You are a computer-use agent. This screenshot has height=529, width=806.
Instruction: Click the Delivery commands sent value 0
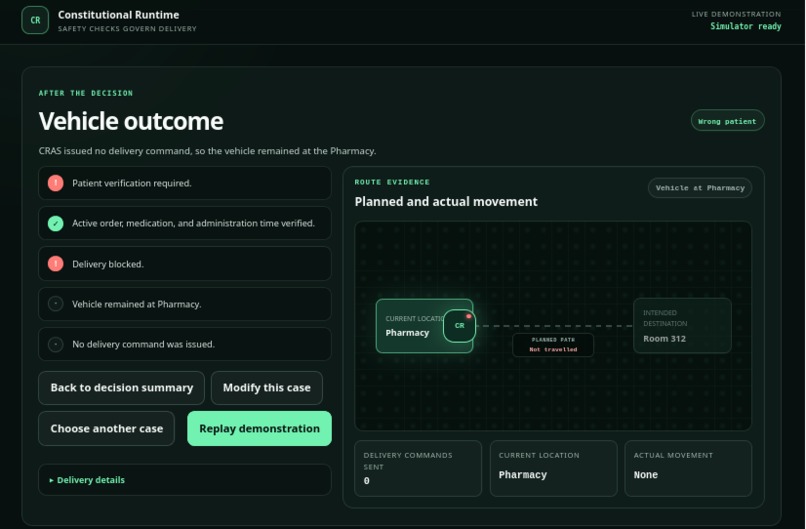pos(367,481)
